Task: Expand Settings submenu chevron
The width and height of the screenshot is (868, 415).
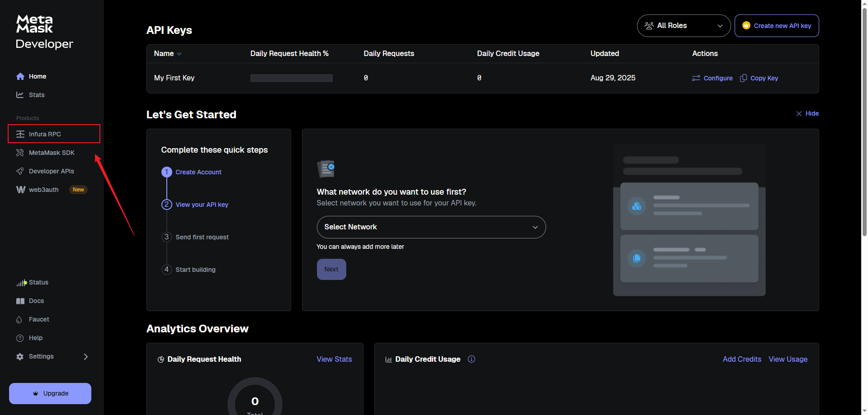Action: (86, 357)
